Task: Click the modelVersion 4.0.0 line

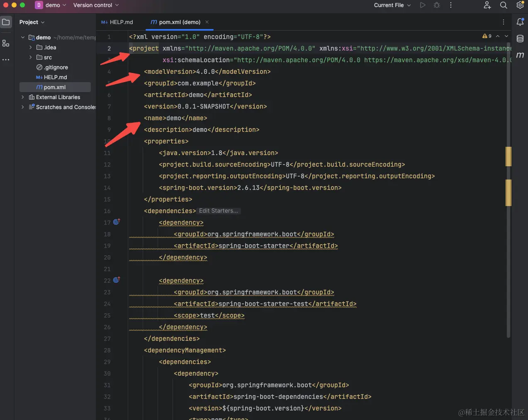Action: (207, 72)
